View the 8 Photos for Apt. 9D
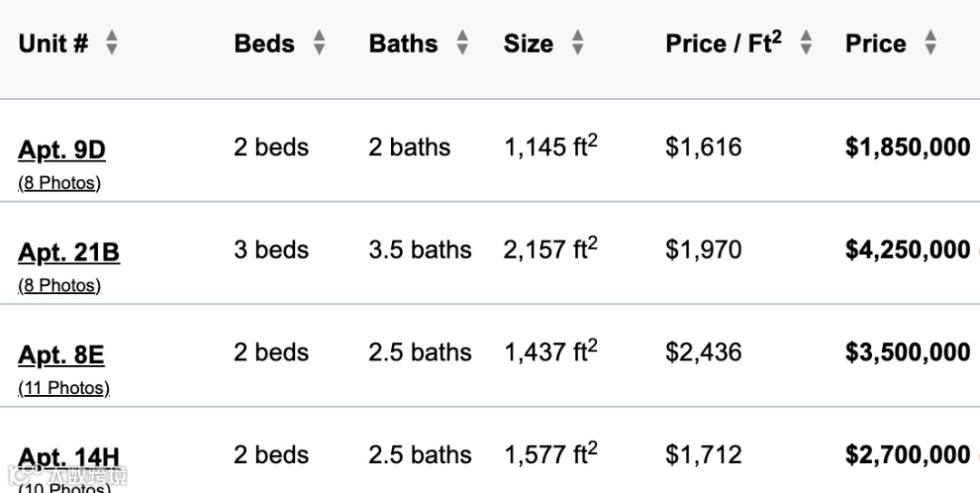 pyautogui.click(x=59, y=183)
